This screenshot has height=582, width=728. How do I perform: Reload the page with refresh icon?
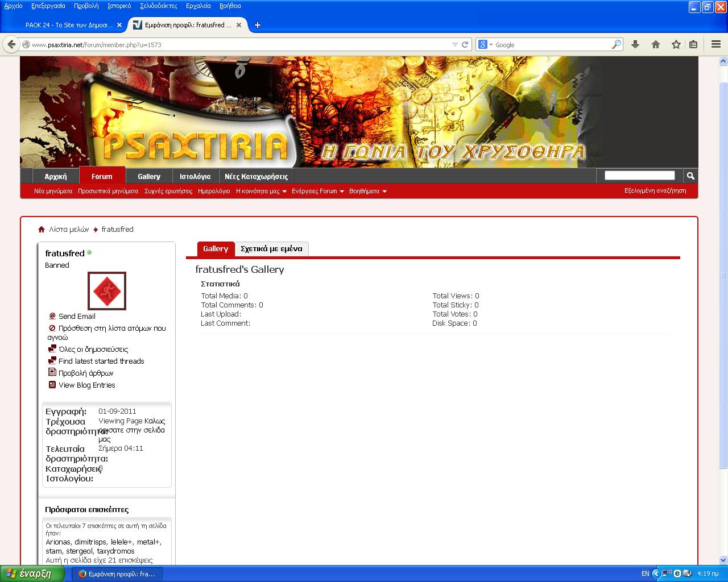click(x=465, y=44)
